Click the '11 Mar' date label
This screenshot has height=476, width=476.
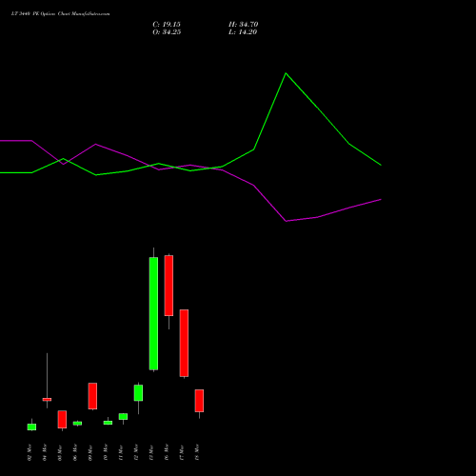point(121,452)
